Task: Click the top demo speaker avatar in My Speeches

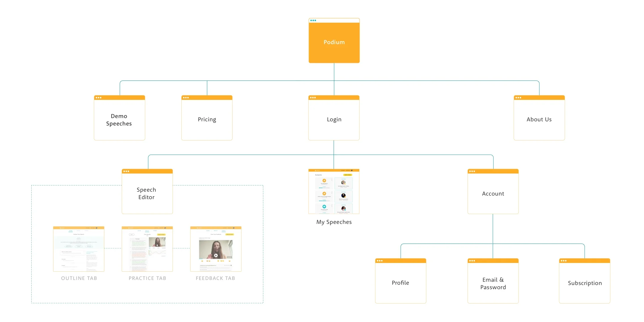Action: tap(343, 182)
